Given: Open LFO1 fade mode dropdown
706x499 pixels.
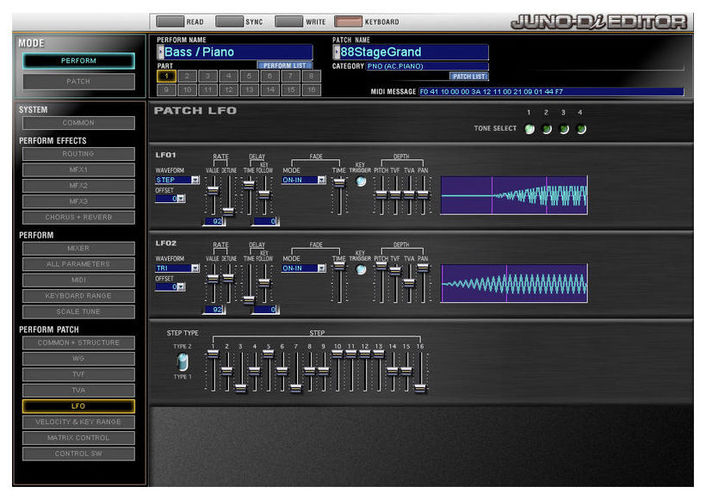Looking at the screenshot, I should [x=321, y=180].
